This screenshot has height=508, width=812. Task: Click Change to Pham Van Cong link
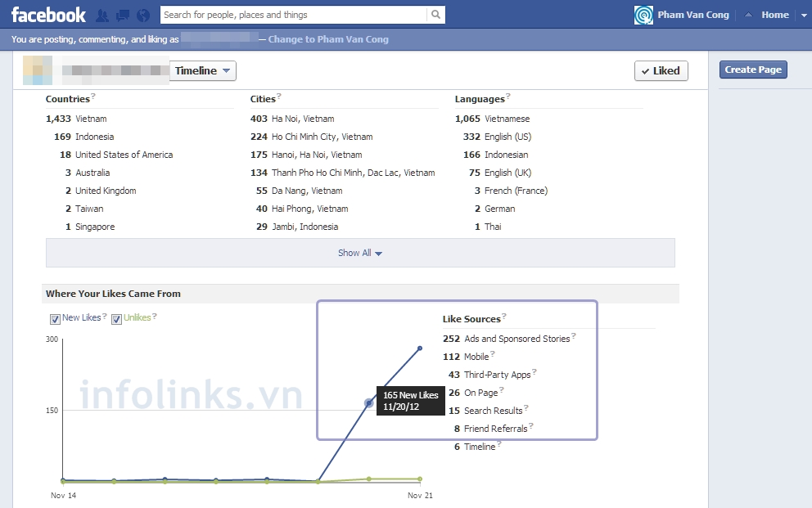[328, 39]
